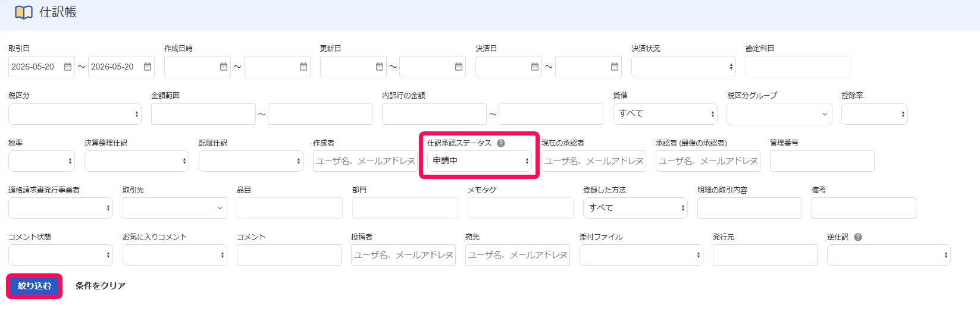This screenshot has width=980, height=312.
Task: Open calendar for 取引日 end date
Action: (x=148, y=67)
